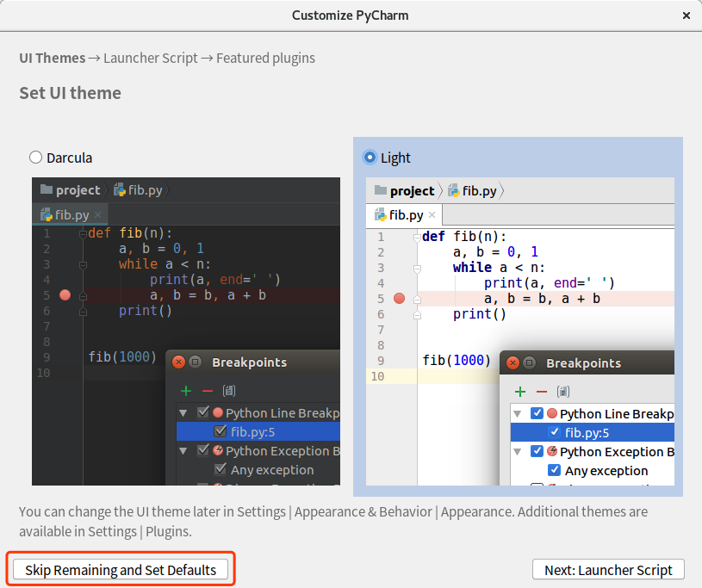The image size is (702, 588).
Task: Click the red close button of Darcula Breakpoints
Action: point(178,362)
